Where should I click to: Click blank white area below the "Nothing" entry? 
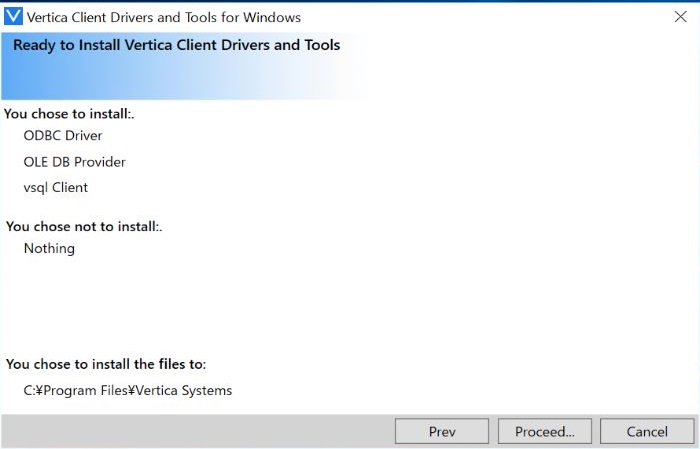(x=300, y=300)
